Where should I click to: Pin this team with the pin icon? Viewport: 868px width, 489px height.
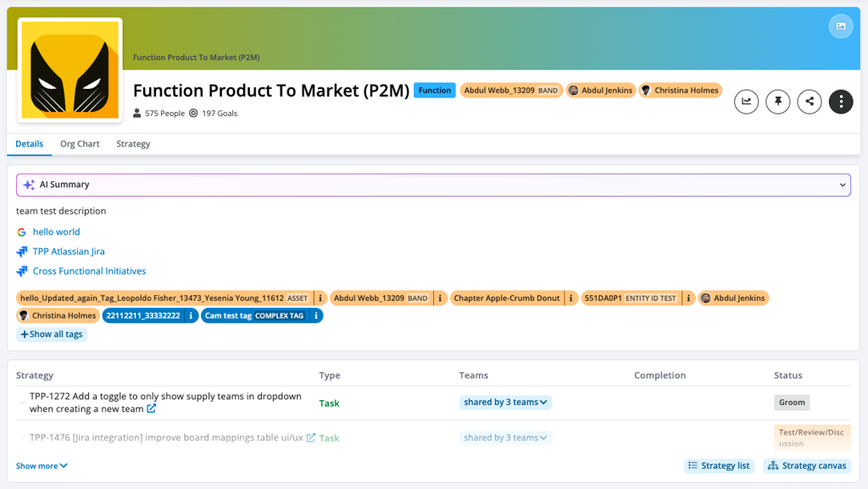pos(777,102)
